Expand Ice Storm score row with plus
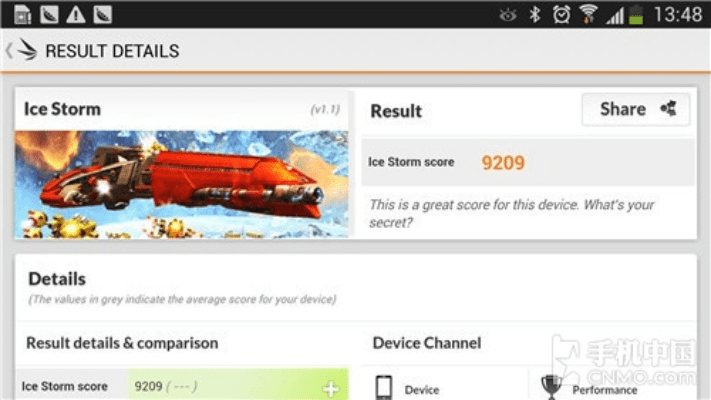 pyautogui.click(x=331, y=388)
